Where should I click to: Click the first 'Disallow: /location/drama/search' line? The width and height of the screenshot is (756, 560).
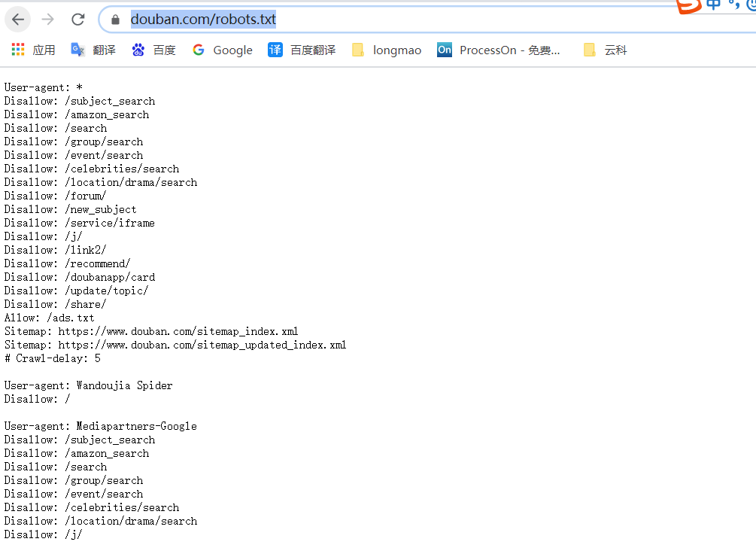pos(101,182)
